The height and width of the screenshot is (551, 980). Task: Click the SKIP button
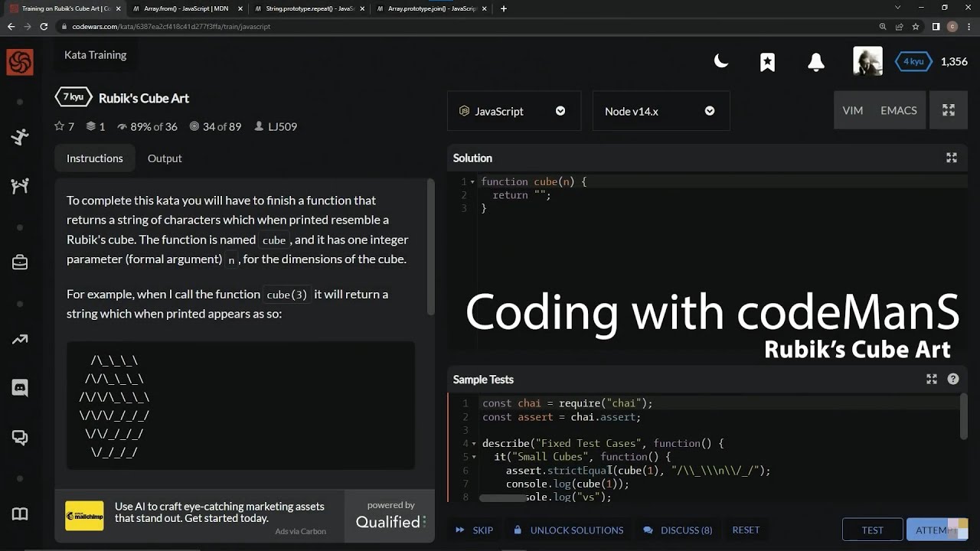[475, 530]
